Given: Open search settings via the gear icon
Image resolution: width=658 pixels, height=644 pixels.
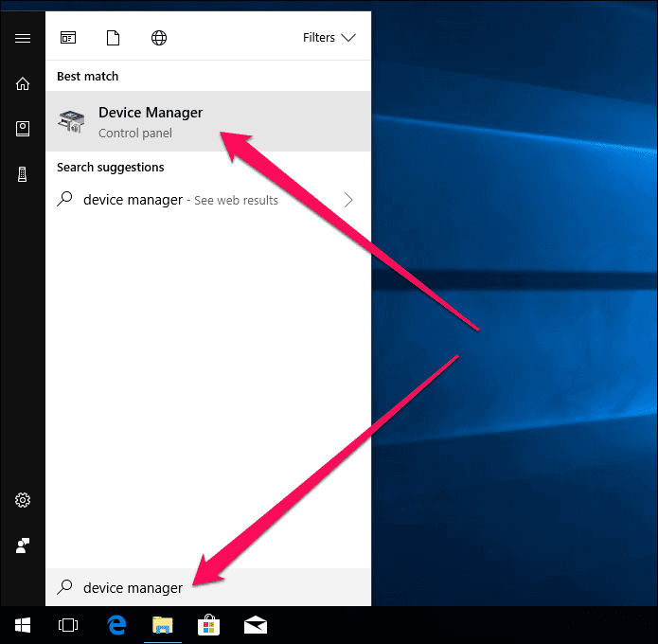Looking at the screenshot, I should tap(23, 500).
